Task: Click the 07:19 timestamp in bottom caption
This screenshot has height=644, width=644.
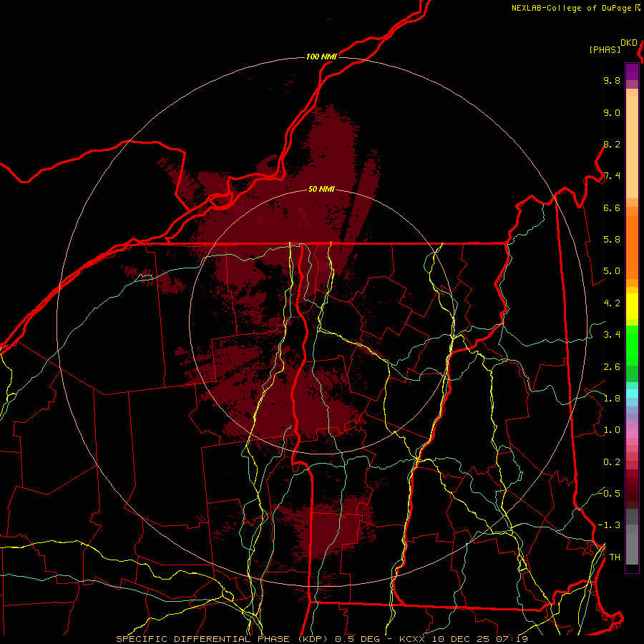Action: 512,639
